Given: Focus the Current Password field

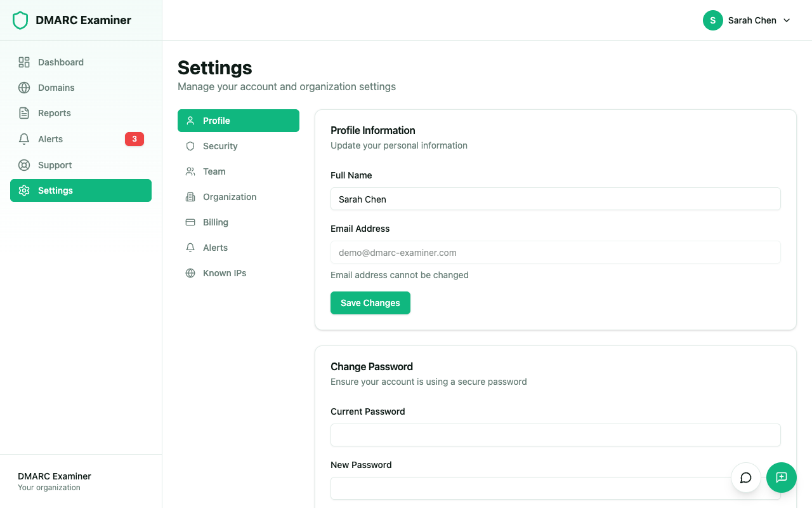Looking at the screenshot, I should click(x=556, y=435).
